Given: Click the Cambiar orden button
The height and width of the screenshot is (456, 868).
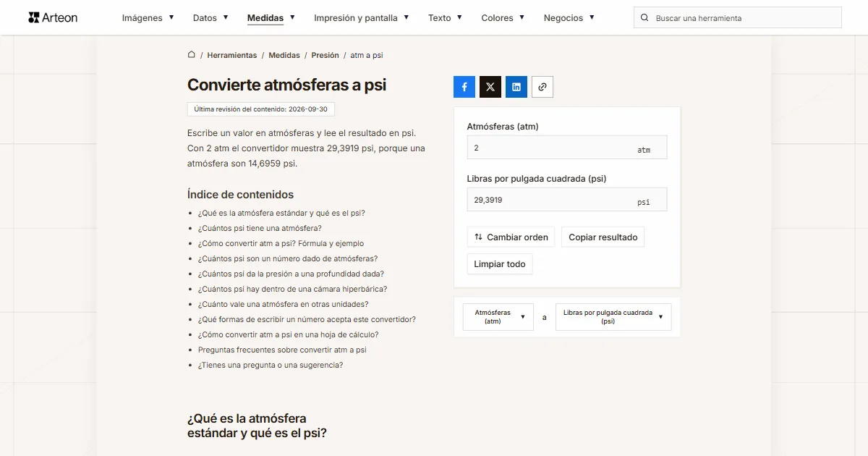Looking at the screenshot, I should pyautogui.click(x=511, y=237).
